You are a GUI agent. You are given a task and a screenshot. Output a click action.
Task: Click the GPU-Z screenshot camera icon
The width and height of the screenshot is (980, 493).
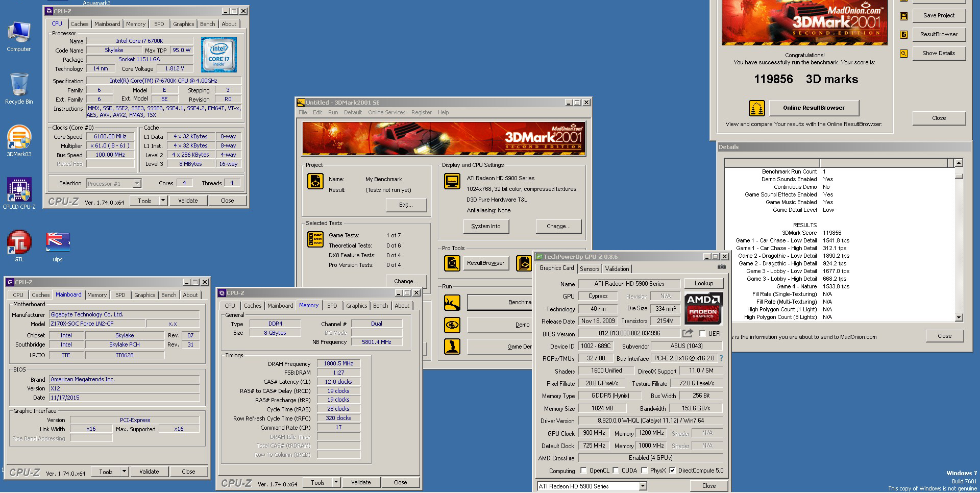(x=721, y=266)
